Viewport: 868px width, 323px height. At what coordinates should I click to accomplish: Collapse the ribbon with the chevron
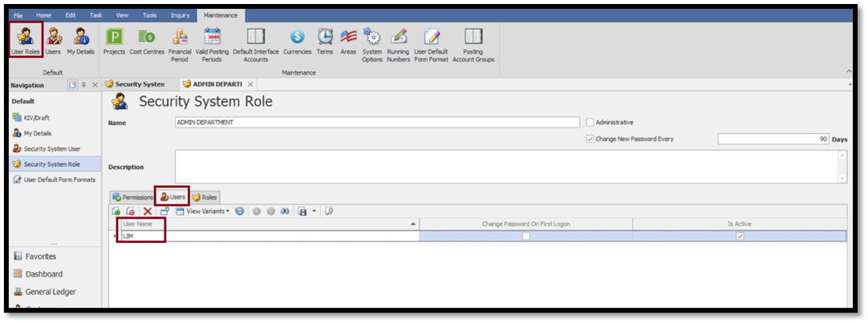pos(850,71)
